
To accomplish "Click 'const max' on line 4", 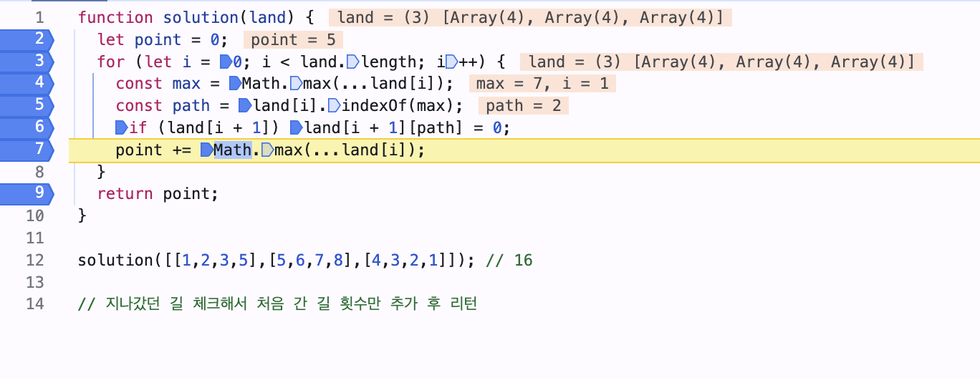I will point(158,84).
